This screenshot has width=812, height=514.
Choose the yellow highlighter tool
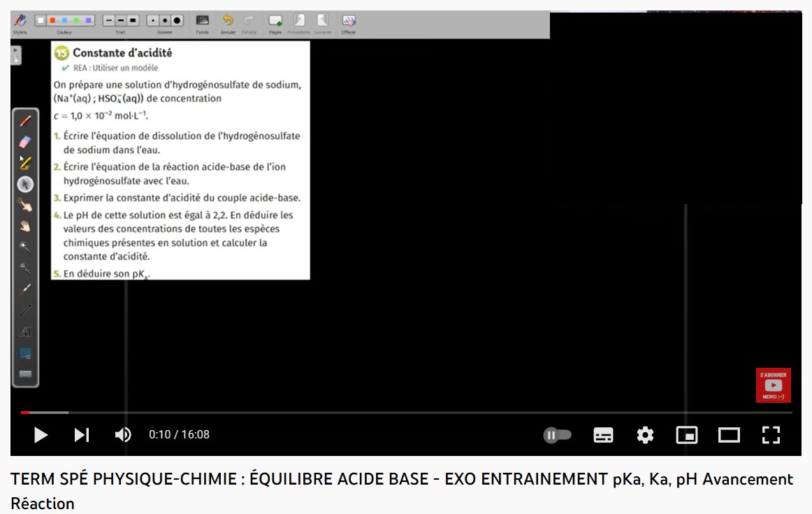[25, 163]
